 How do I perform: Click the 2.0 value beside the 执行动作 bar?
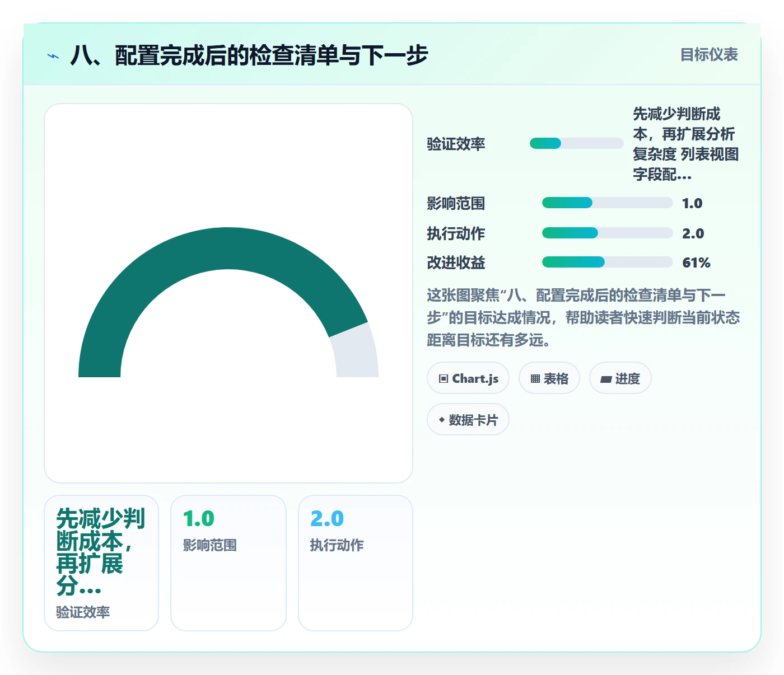point(693,233)
